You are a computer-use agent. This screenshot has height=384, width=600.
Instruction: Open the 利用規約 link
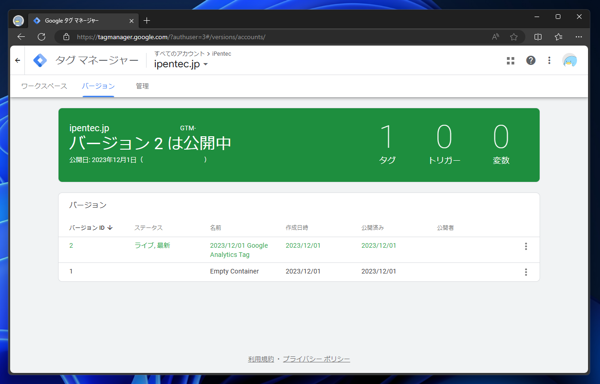click(x=261, y=359)
